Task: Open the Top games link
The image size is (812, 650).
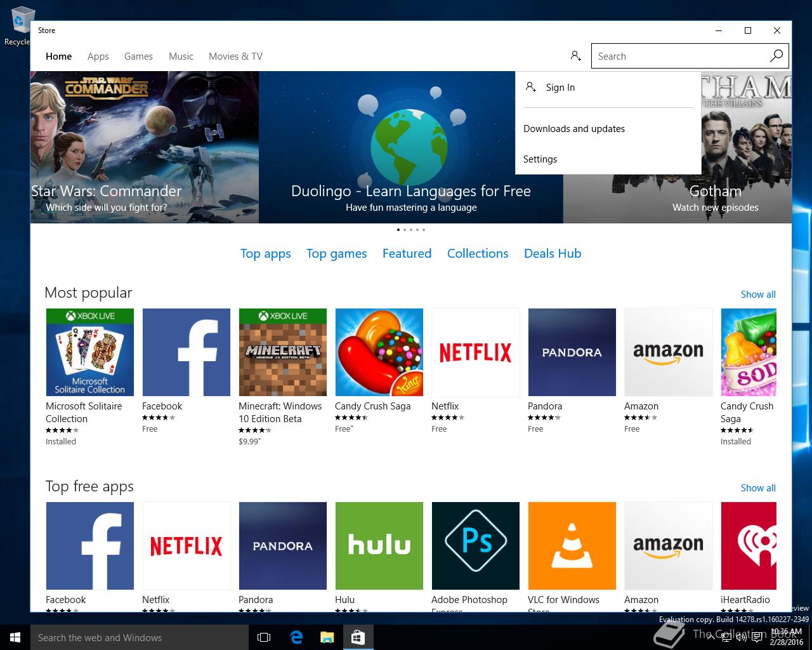Action: pyautogui.click(x=336, y=253)
